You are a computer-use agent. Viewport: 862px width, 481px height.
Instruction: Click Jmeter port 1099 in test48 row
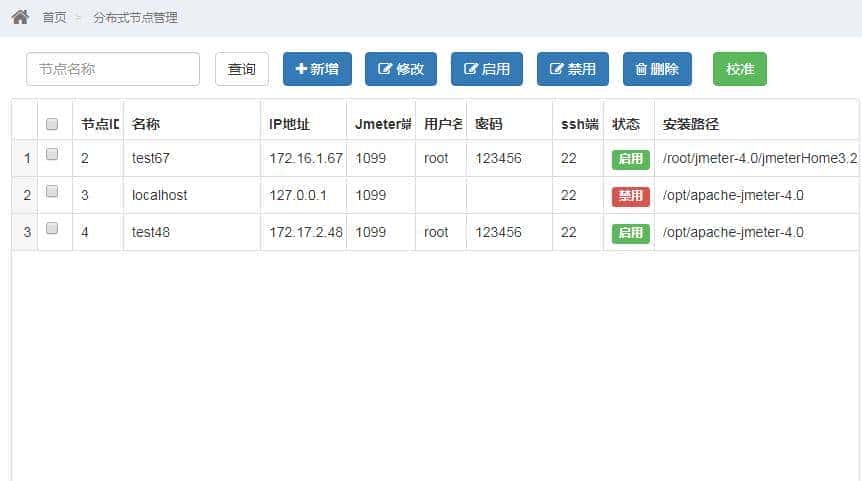click(371, 232)
